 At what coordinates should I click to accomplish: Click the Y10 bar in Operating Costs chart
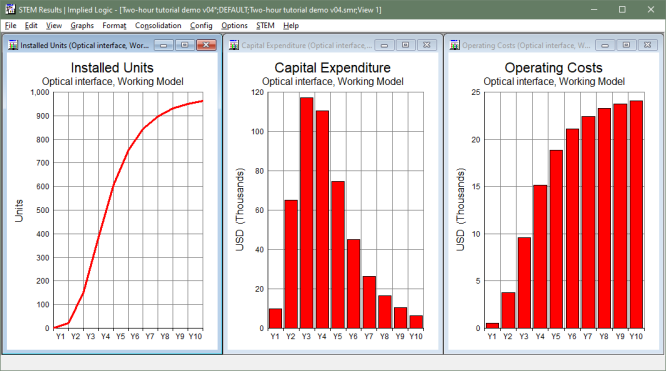click(636, 215)
